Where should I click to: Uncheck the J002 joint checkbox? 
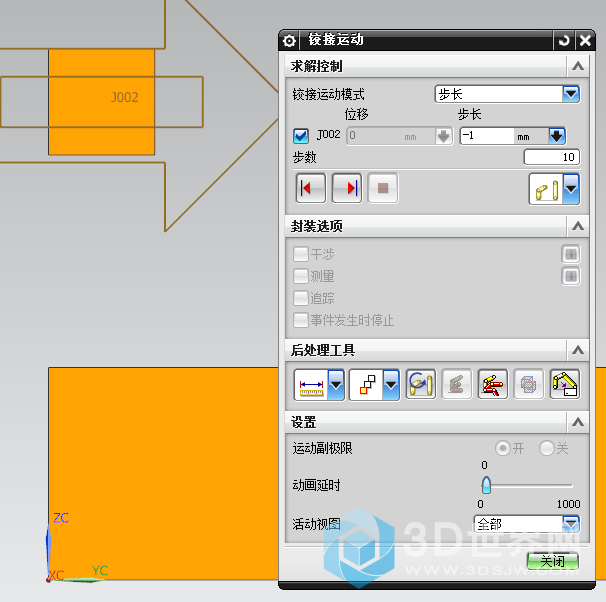301,136
